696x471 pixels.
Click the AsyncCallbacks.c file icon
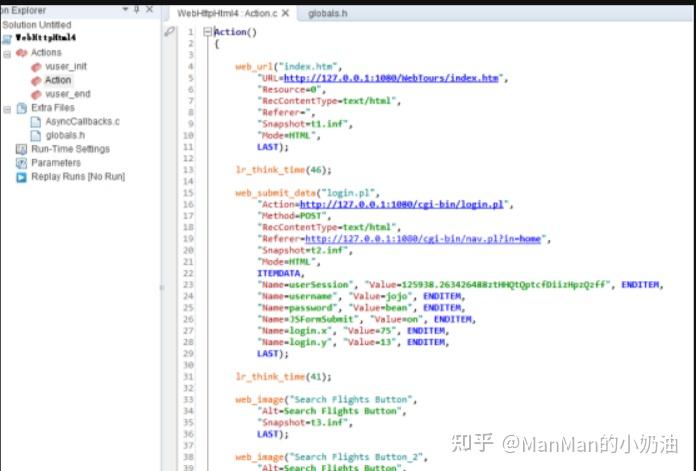pos(36,122)
